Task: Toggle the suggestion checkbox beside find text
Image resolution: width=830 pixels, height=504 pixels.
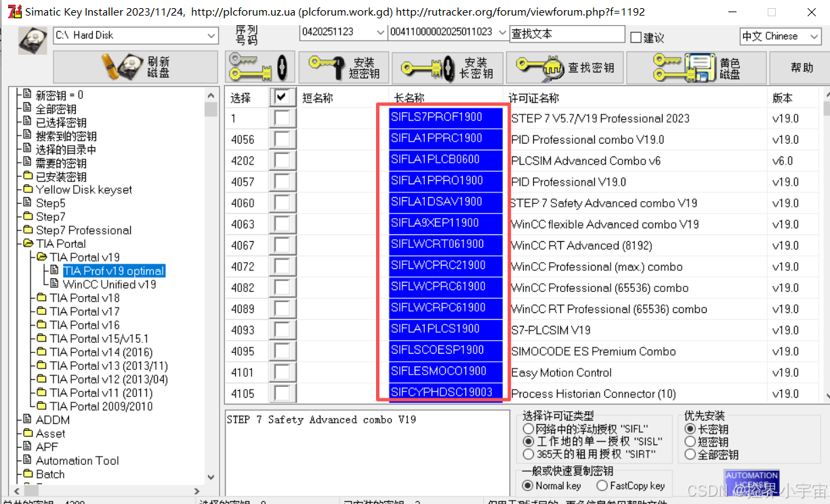Action: pos(636,38)
